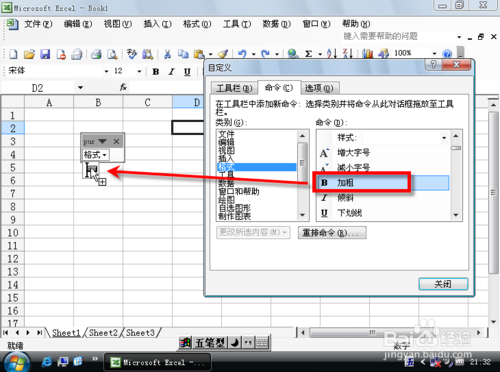The image size is (500, 372).
Task: Click the dialog's ? help button
Action: tap(433, 64)
